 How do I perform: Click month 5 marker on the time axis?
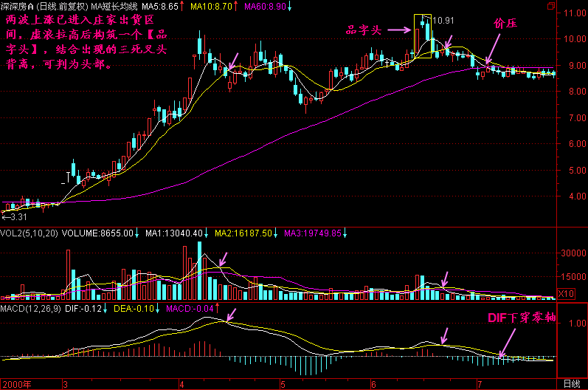click(283, 384)
